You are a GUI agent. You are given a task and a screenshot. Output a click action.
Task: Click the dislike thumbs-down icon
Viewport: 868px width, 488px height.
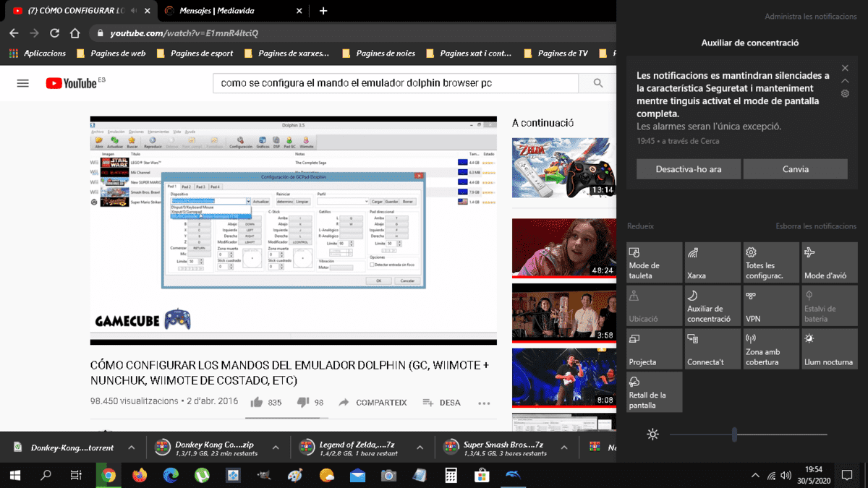(x=303, y=402)
